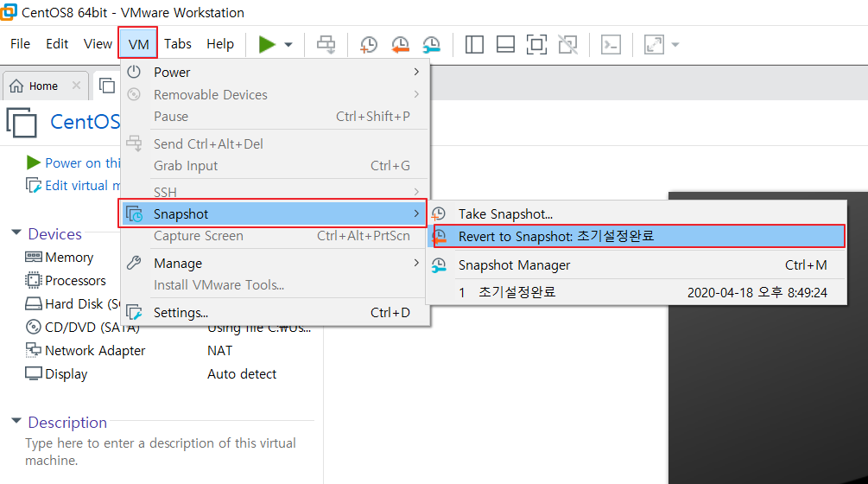Toggle the library sidebar view icon
Screen dimensions: 868x484
(474, 44)
